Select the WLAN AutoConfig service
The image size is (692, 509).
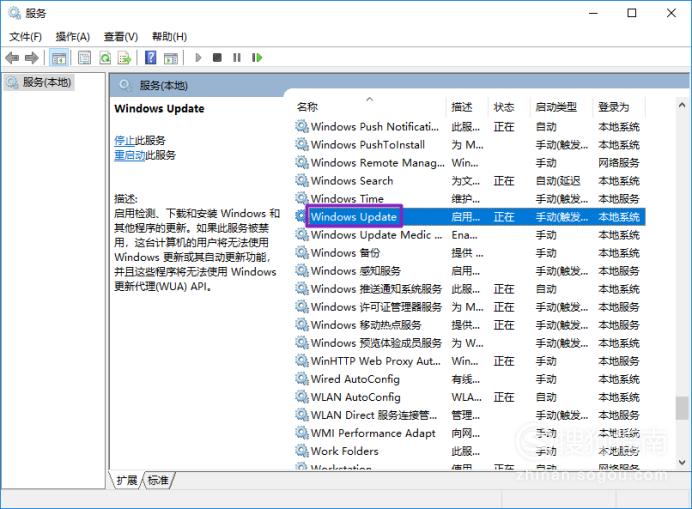[470, 397]
